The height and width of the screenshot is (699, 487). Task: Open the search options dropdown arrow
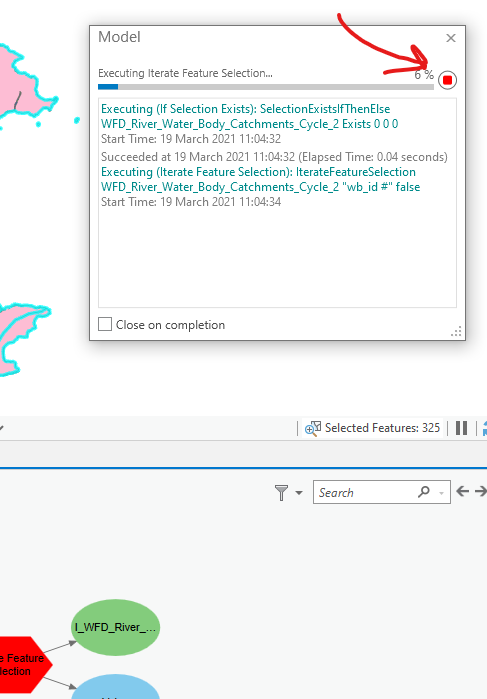click(x=442, y=493)
